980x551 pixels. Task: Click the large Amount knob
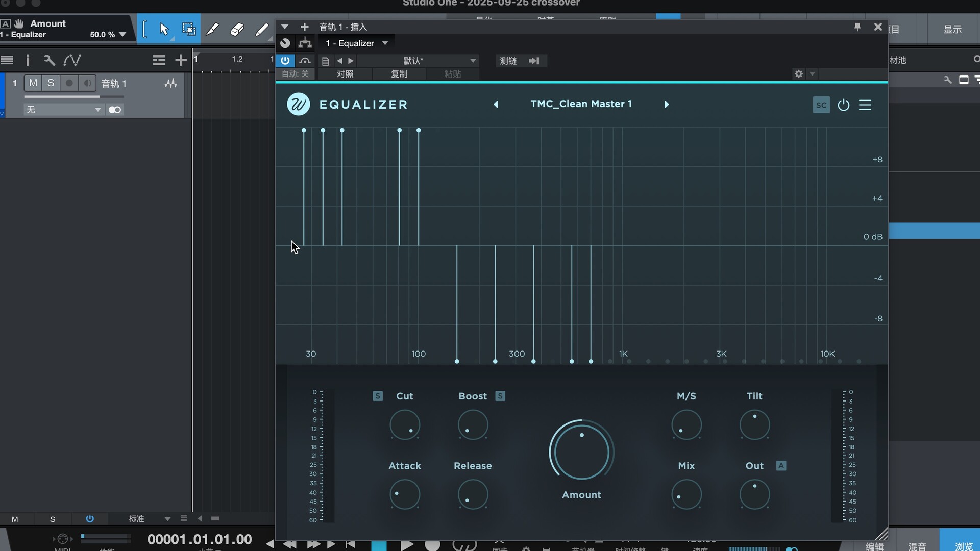click(x=581, y=452)
